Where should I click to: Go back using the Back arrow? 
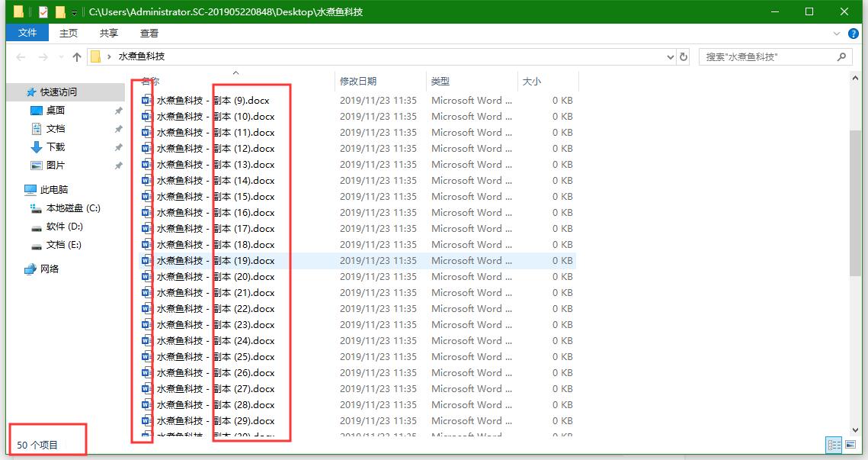[x=21, y=57]
